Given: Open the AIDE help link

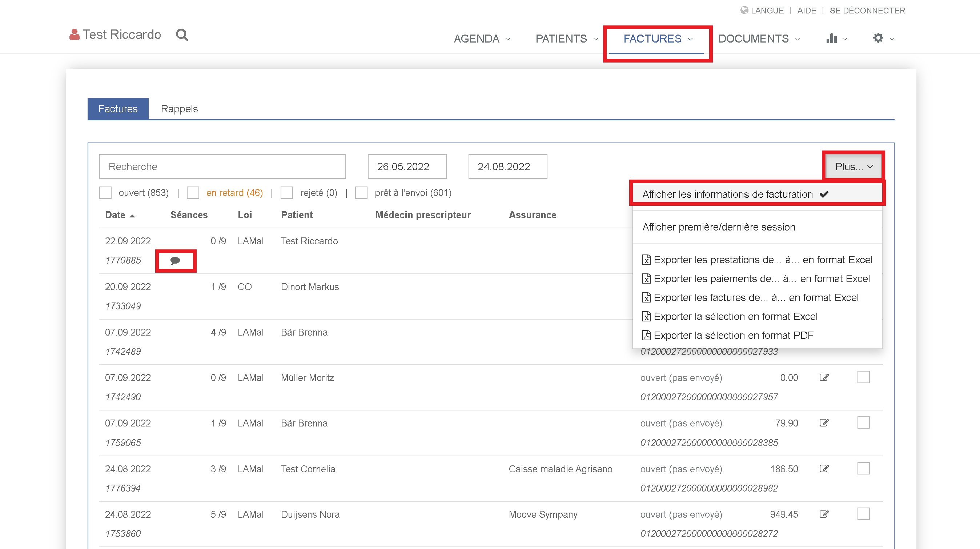Looking at the screenshot, I should coord(807,10).
